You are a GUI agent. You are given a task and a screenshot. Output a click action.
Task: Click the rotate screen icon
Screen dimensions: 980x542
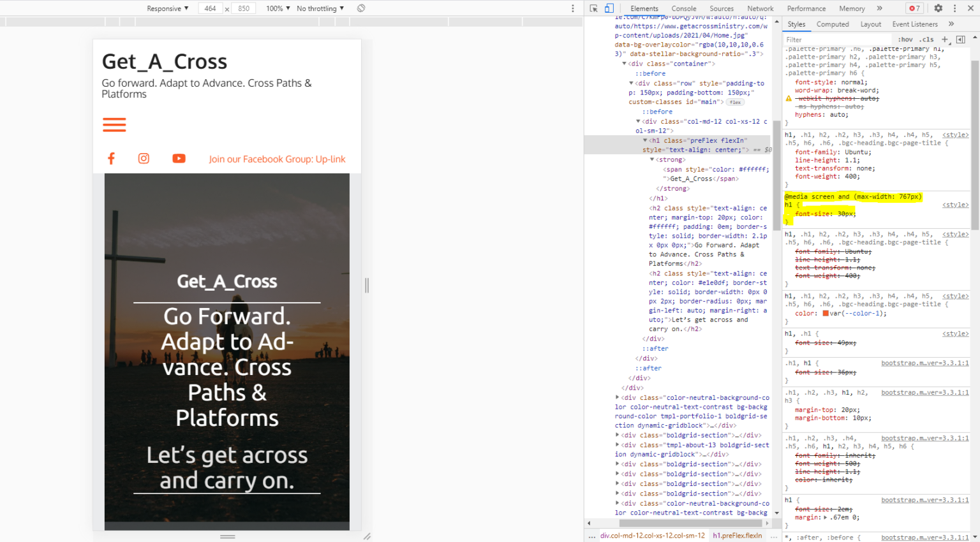[x=361, y=8]
